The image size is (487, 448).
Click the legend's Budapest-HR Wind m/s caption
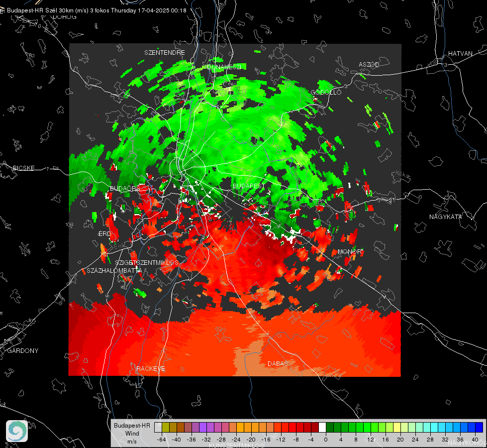[x=132, y=434]
